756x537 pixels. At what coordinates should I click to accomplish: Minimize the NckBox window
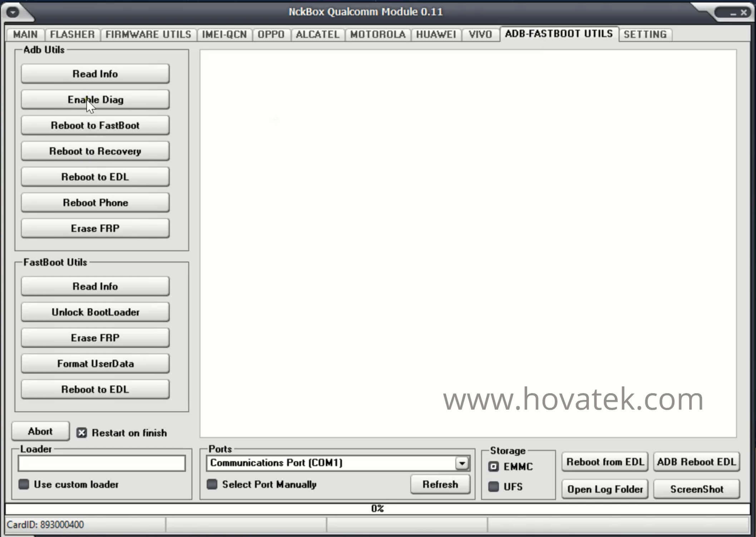(733, 13)
